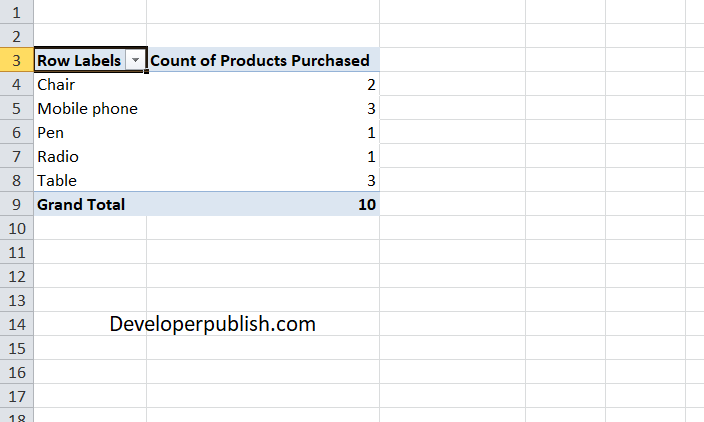Image resolution: width=704 pixels, height=422 pixels.
Task: Select row header 11
Action: tap(17, 252)
